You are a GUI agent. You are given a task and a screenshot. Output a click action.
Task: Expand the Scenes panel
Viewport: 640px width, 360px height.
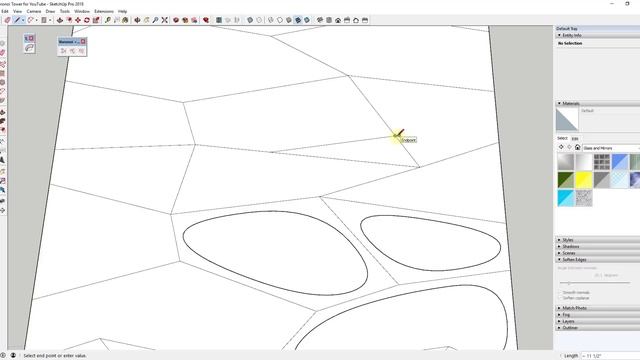560,253
